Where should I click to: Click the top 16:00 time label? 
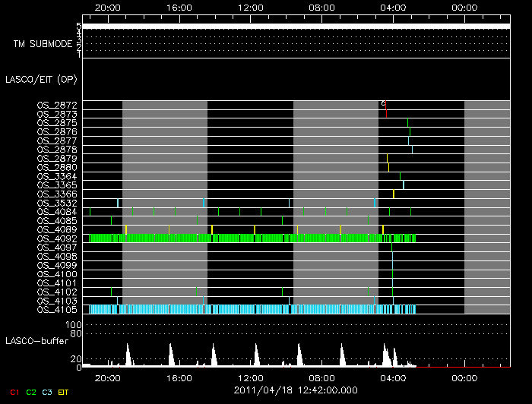click(179, 8)
